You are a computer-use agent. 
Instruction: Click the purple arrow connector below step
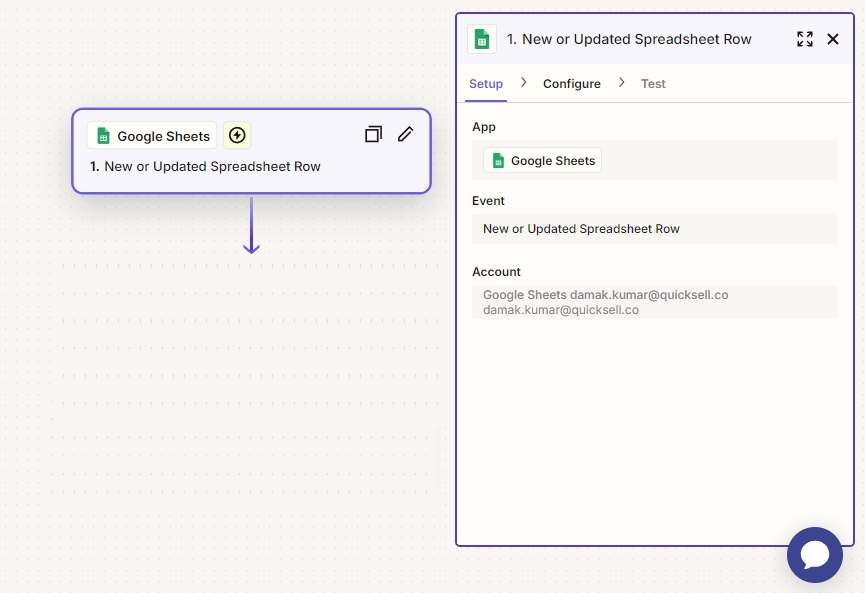click(251, 225)
